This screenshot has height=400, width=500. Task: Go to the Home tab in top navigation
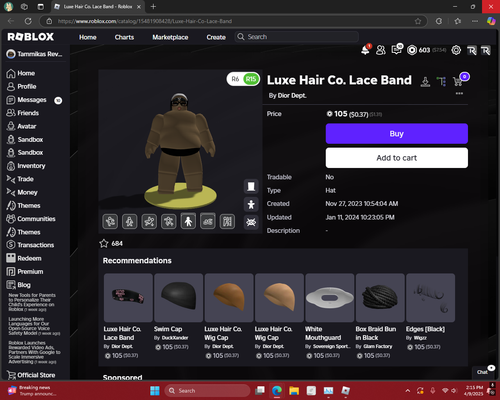(88, 37)
